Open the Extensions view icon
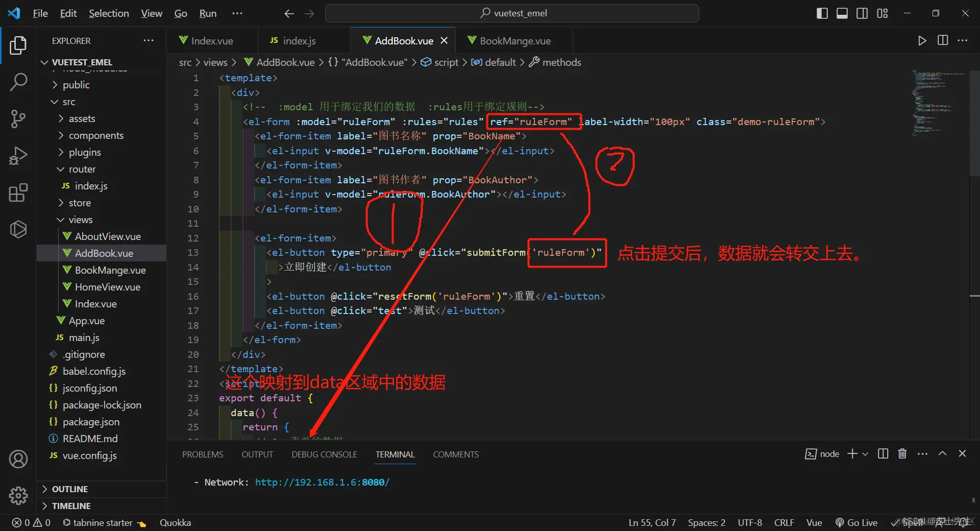The image size is (980, 531). 18,192
